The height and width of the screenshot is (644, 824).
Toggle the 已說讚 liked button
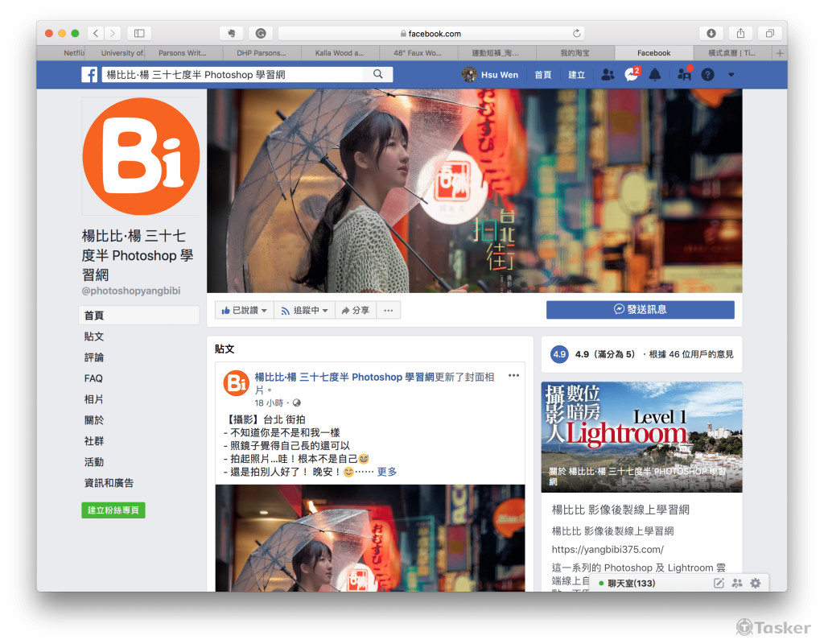pos(244,310)
